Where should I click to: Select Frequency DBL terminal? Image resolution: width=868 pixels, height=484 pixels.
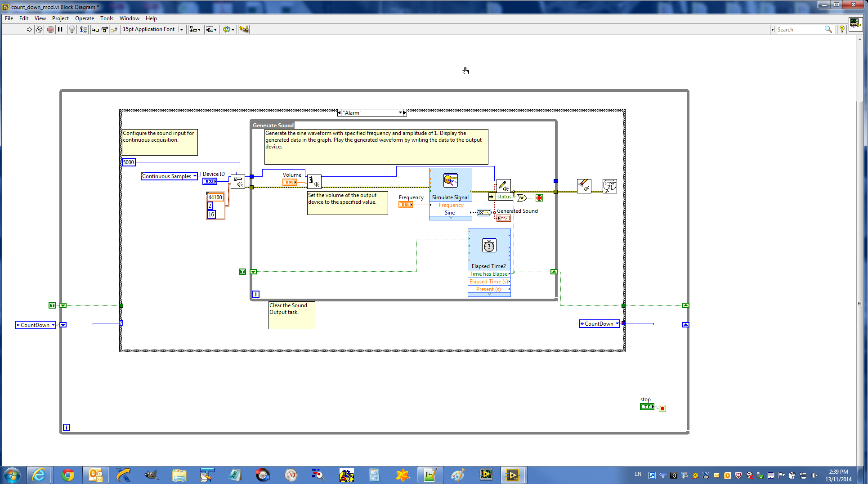tap(406, 205)
